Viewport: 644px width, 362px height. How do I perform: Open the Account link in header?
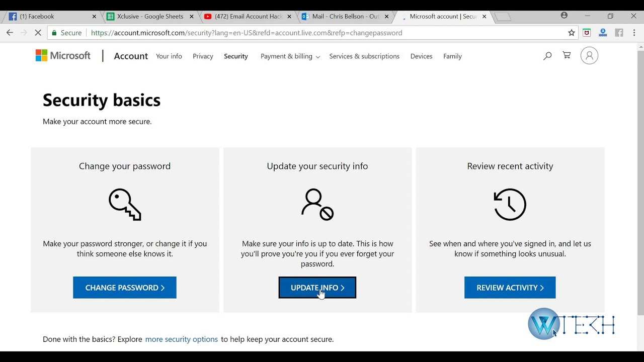(x=131, y=56)
